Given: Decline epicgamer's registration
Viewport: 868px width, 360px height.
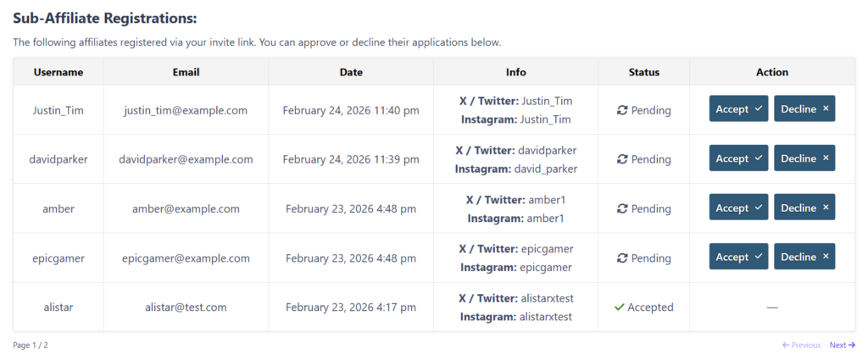Looking at the screenshot, I should tap(804, 258).
